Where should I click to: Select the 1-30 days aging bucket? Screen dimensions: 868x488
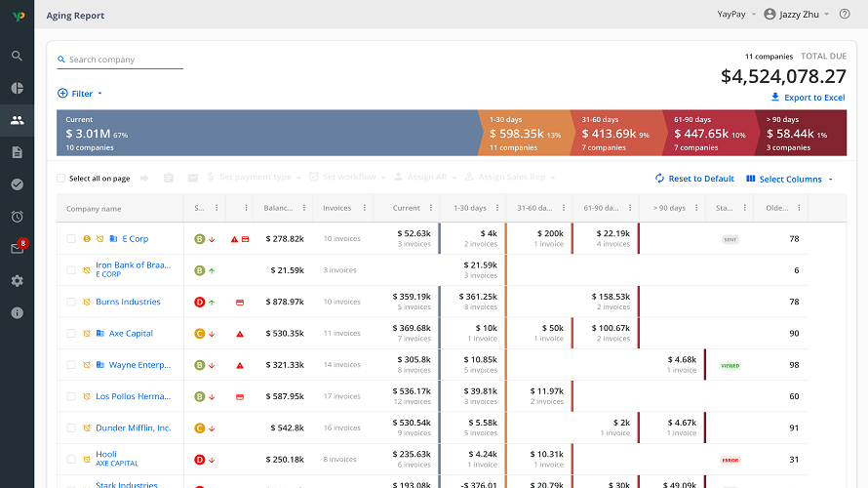point(525,134)
